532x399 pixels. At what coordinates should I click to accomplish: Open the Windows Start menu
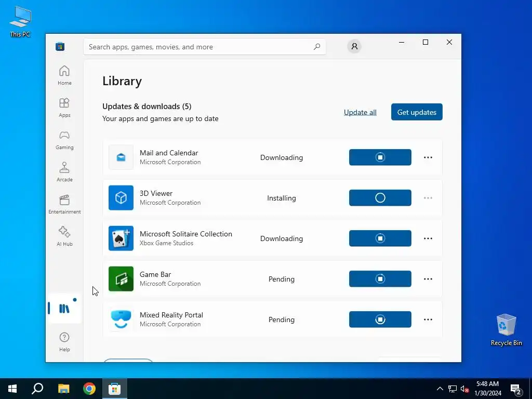(12, 389)
